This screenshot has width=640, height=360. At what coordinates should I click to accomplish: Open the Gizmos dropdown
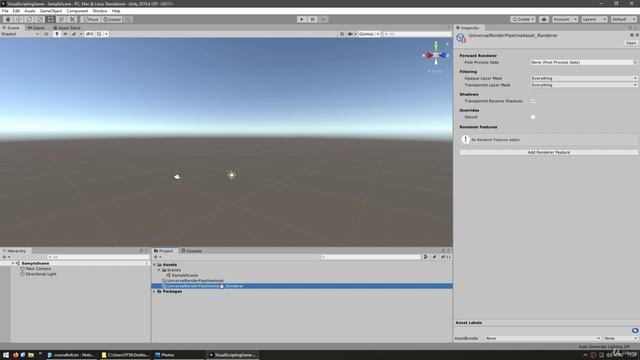(369, 34)
